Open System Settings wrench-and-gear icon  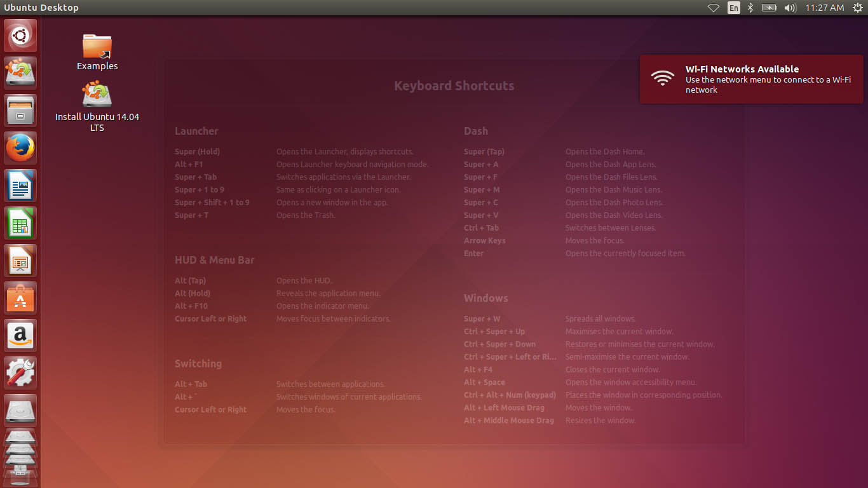point(20,373)
